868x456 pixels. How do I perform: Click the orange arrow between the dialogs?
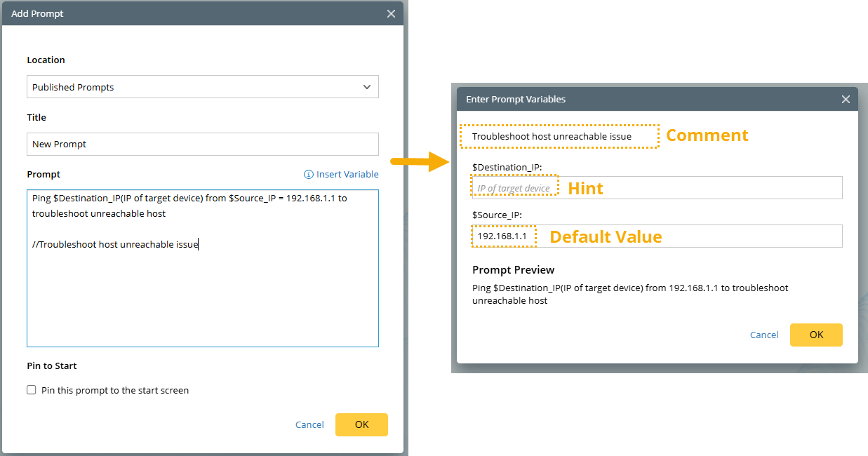pos(419,162)
